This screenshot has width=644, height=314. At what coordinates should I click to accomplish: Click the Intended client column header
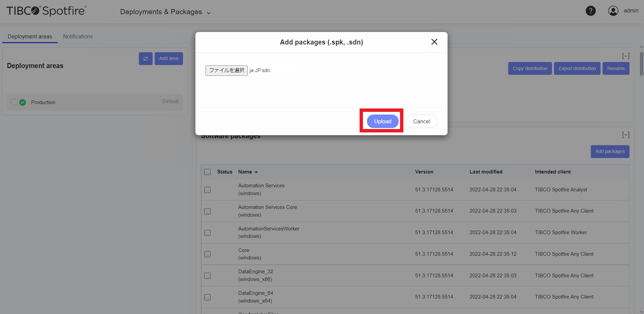[x=553, y=172]
